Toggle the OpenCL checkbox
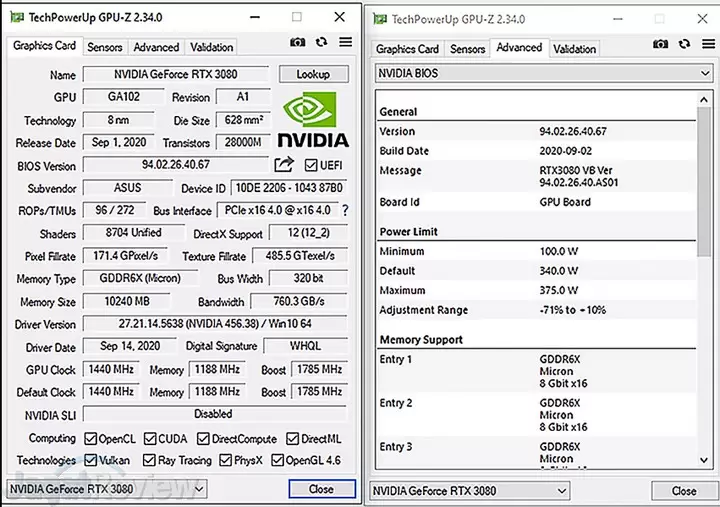 click(90, 439)
